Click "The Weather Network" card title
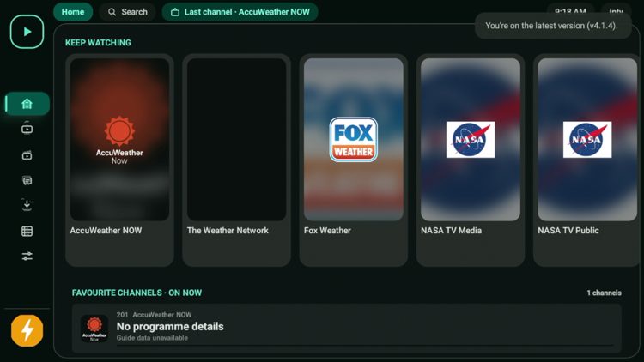The image size is (644, 362). point(228,230)
